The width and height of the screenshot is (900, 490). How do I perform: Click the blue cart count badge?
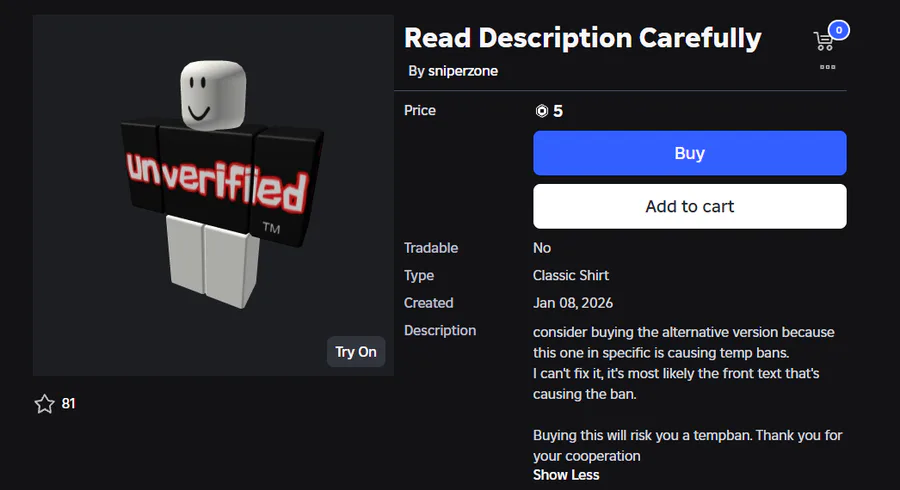pos(838,30)
